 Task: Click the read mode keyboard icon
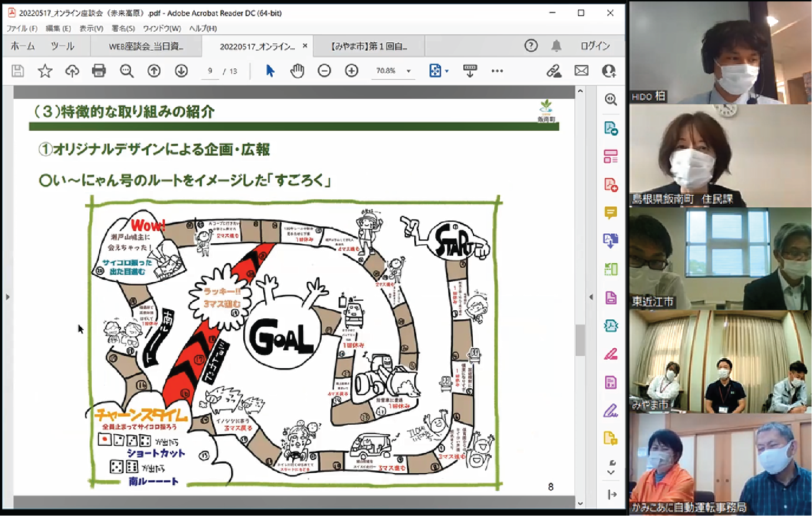point(470,71)
